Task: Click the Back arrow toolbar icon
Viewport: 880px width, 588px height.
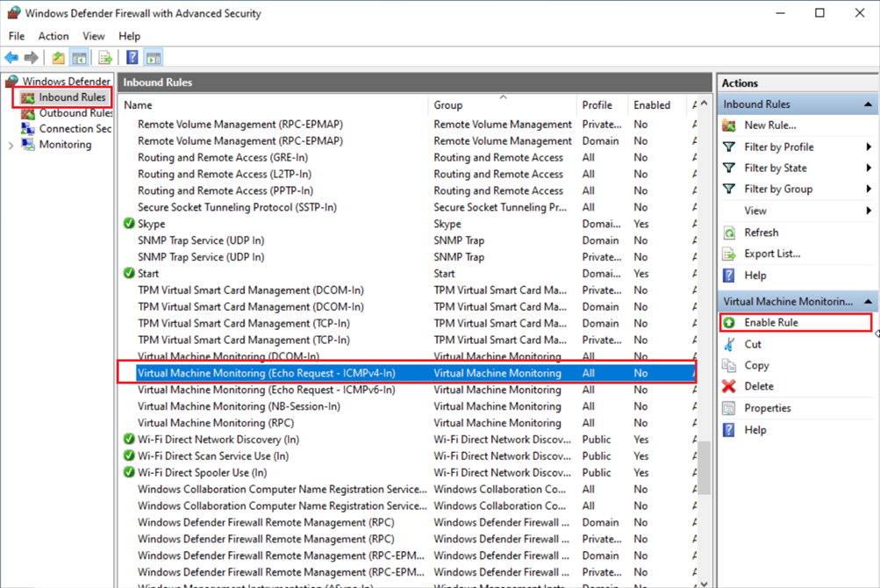Action: (11, 58)
